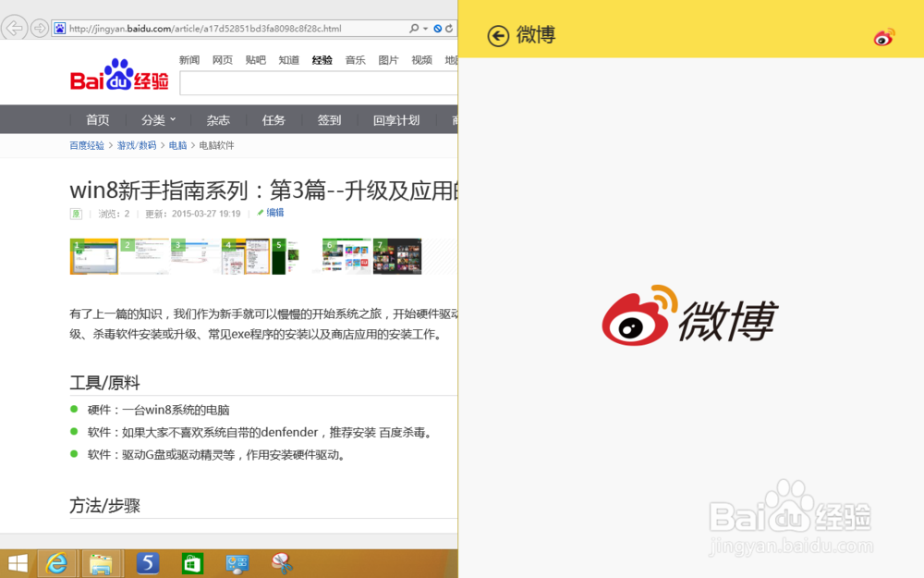
Task: Click the Baidu Jingyan search box
Action: pyautogui.click(x=319, y=83)
